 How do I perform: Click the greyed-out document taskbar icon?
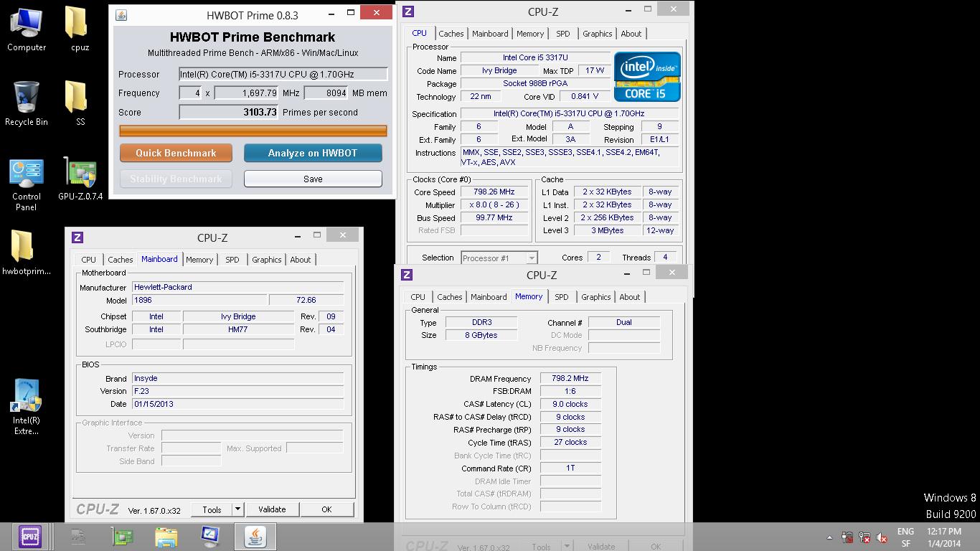pyautogui.click(x=78, y=536)
